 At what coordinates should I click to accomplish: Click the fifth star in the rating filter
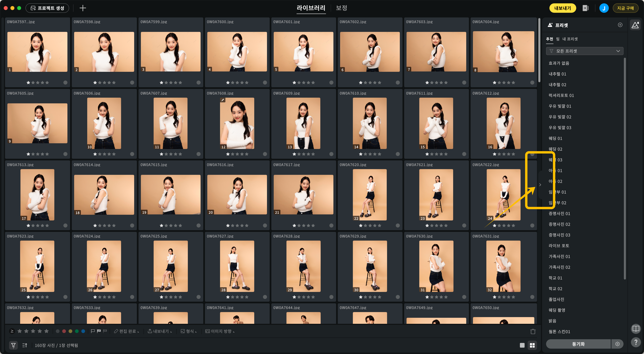coord(46,331)
